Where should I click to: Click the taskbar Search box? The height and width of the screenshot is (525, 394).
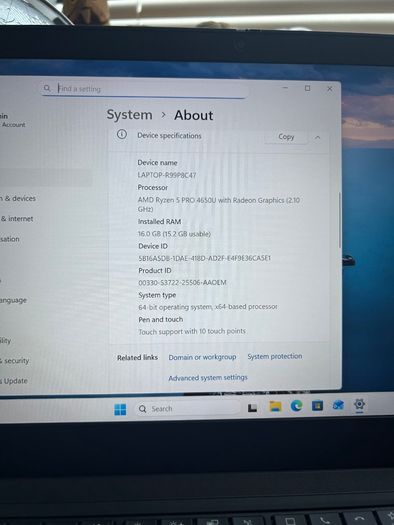pyautogui.click(x=188, y=408)
